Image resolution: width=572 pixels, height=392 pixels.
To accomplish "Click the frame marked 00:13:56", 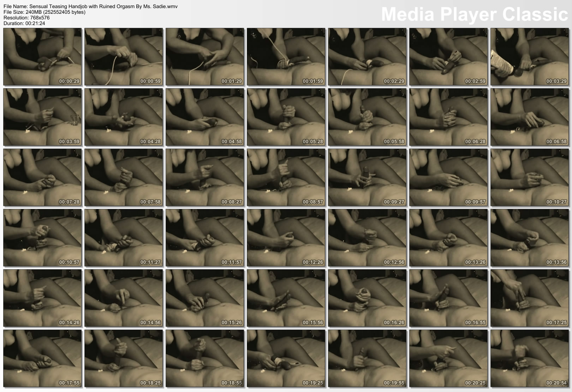I will click(530, 238).
